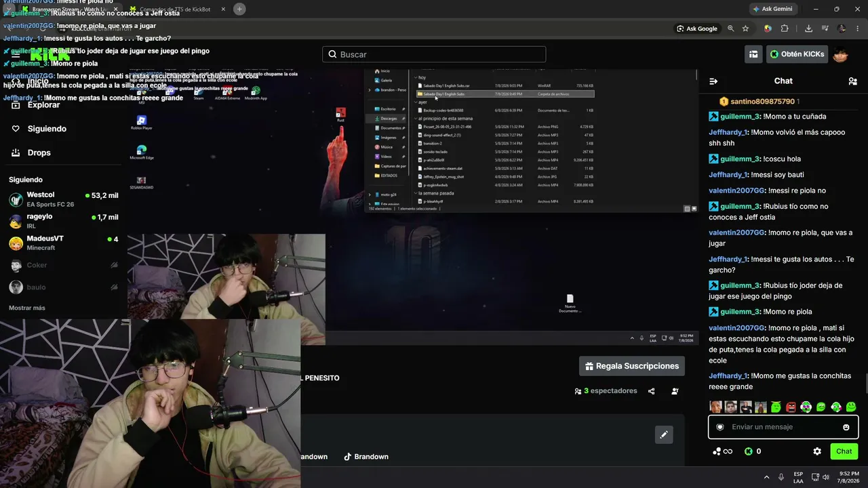Click the zoom magnifier in the address bar

pyautogui.click(x=730, y=28)
